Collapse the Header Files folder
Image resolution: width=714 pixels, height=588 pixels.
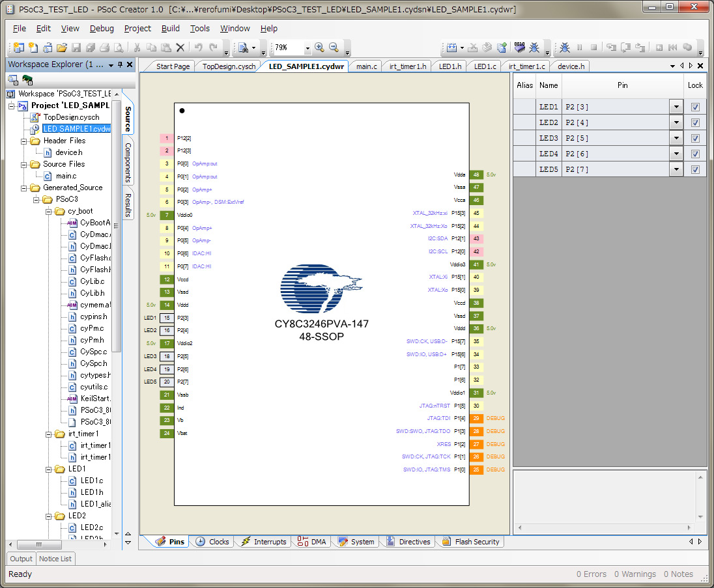point(23,141)
